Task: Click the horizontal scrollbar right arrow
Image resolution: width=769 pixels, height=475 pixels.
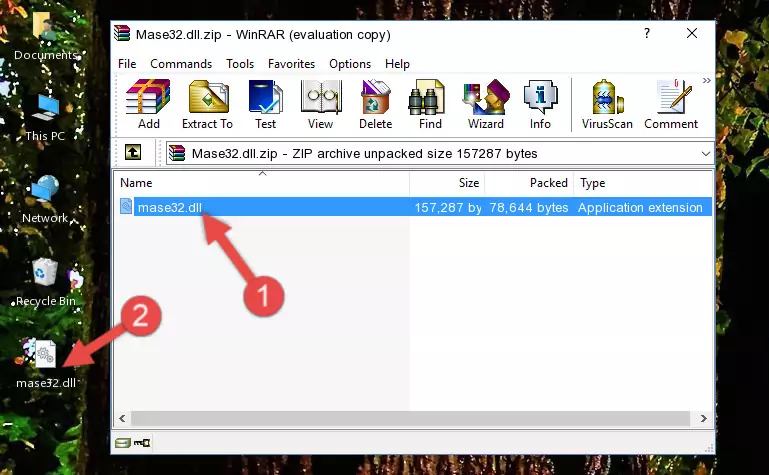Action: [x=703, y=419]
